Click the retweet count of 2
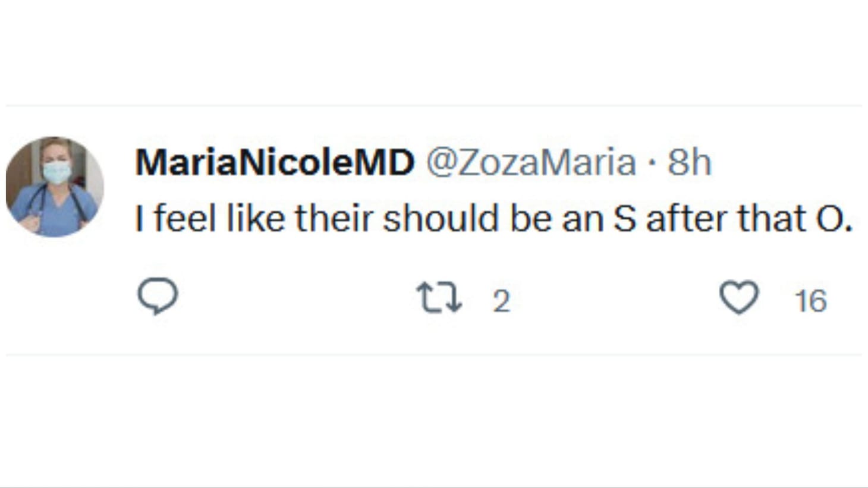The height and width of the screenshot is (488, 868). click(501, 301)
